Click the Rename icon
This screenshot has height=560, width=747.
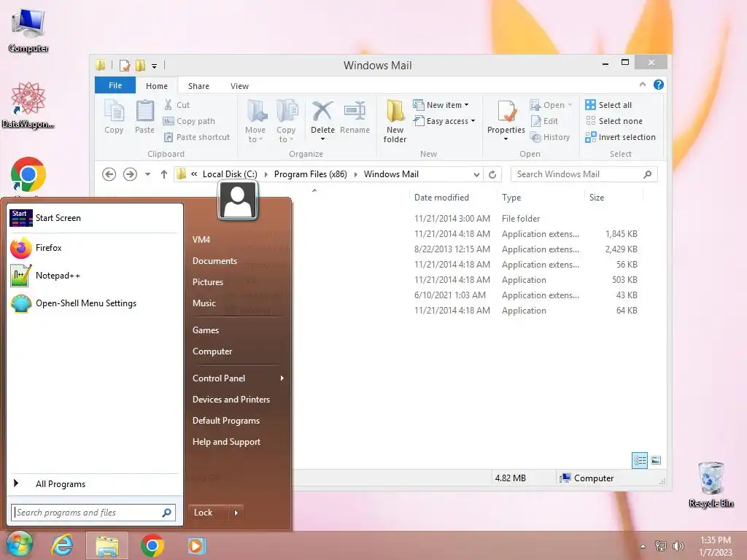[x=355, y=111]
